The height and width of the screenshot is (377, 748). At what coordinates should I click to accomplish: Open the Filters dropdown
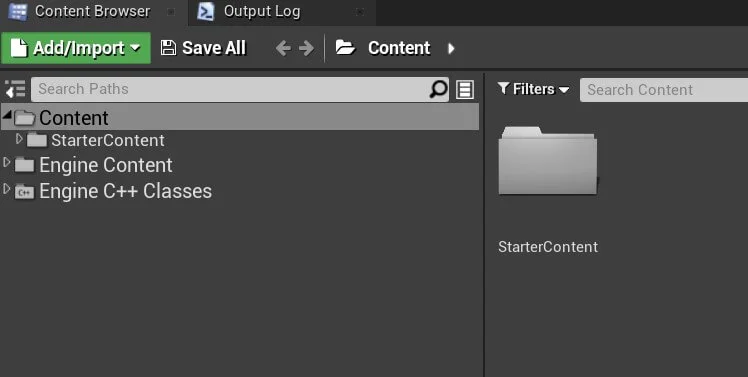[x=533, y=89]
